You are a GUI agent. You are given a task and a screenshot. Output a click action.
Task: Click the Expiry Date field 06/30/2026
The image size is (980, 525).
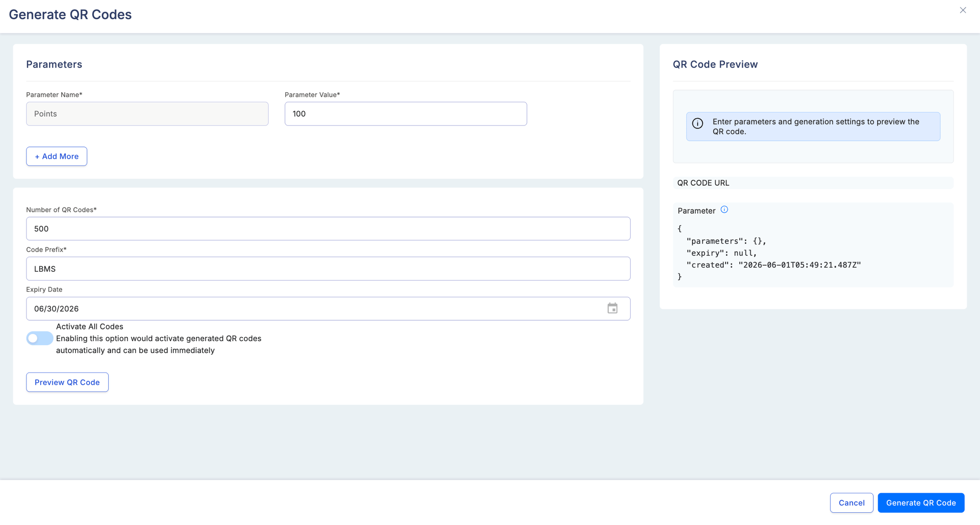pyautogui.click(x=328, y=309)
